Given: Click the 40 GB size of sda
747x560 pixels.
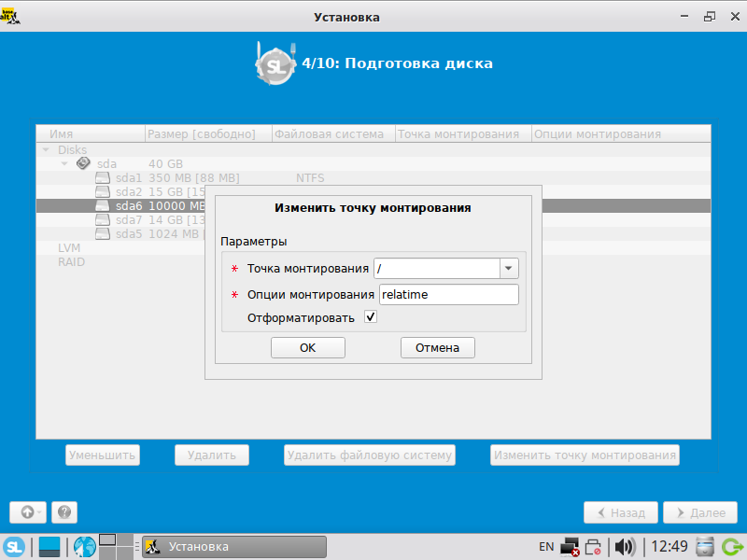Looking at the screenshot, I should [165, 164].
